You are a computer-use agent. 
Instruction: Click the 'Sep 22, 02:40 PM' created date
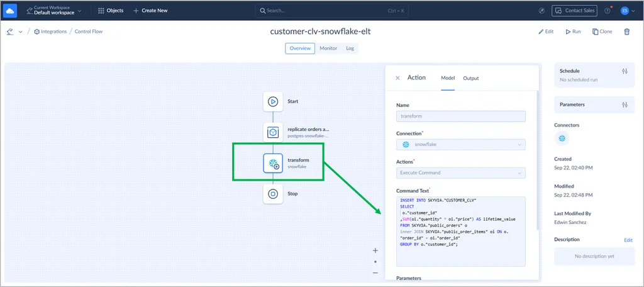coord(574,168)
